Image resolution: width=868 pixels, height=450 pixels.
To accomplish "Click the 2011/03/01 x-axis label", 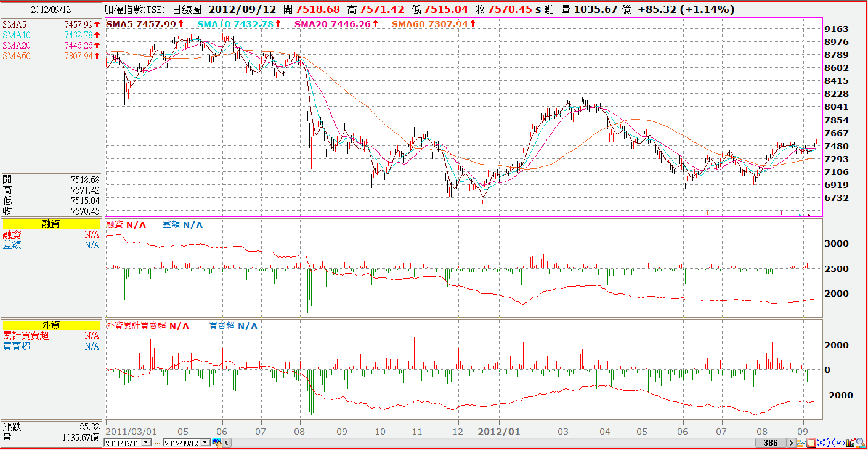I will [131, 431].
